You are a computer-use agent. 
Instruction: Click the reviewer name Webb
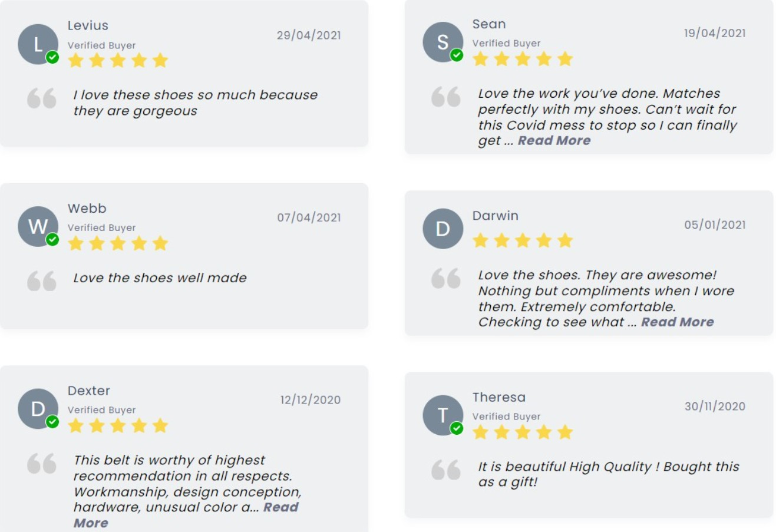tap(87, 209)
